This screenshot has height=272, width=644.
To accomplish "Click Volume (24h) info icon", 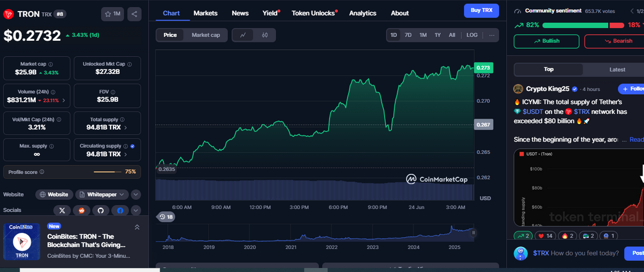I will click(x=54, y=92).
